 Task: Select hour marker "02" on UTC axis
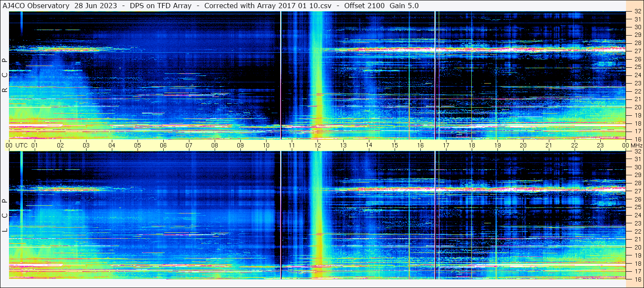(x=60, y=145)
